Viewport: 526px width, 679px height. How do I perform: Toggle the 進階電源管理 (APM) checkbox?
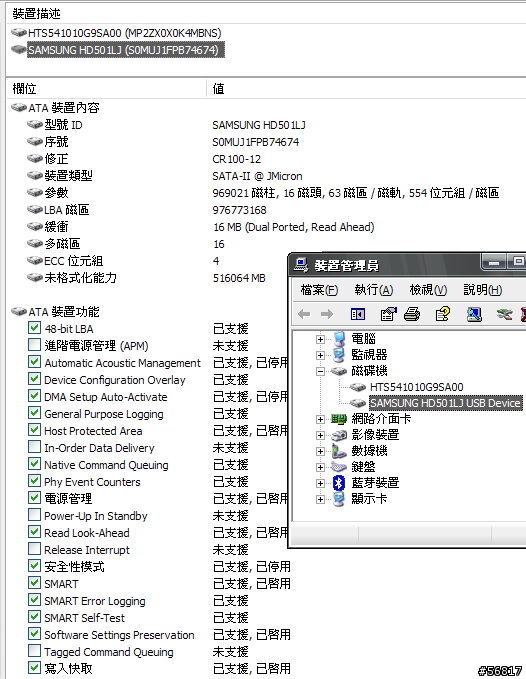point(34,345)
